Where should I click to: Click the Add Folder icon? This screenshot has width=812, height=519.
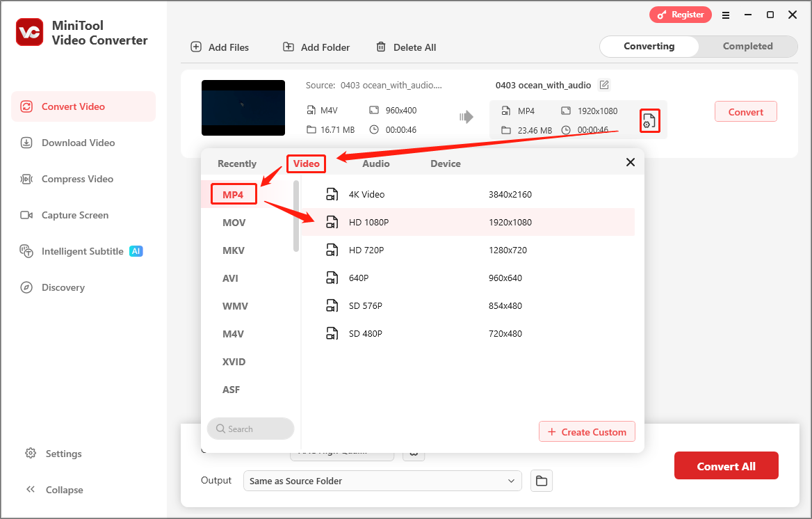click(289, 47)
